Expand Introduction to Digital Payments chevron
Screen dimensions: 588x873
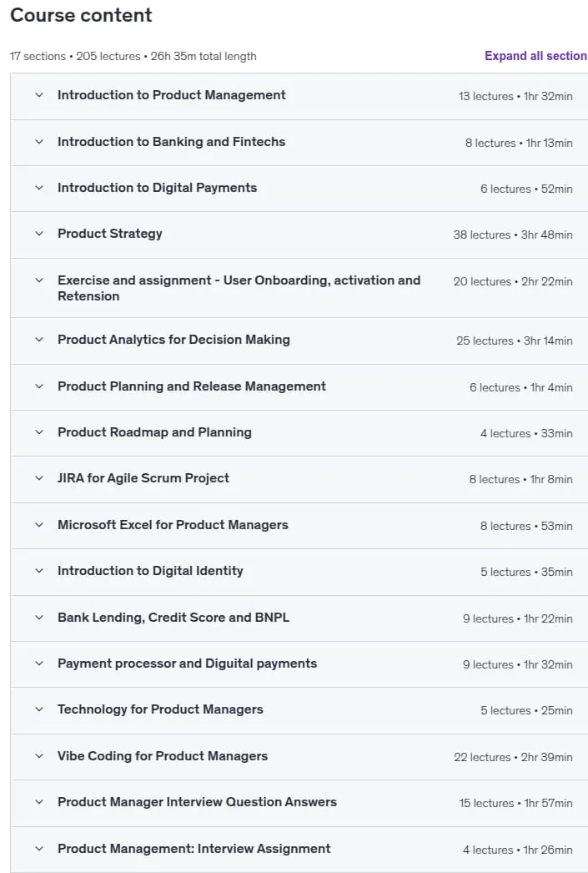click(x=39, y=188)
